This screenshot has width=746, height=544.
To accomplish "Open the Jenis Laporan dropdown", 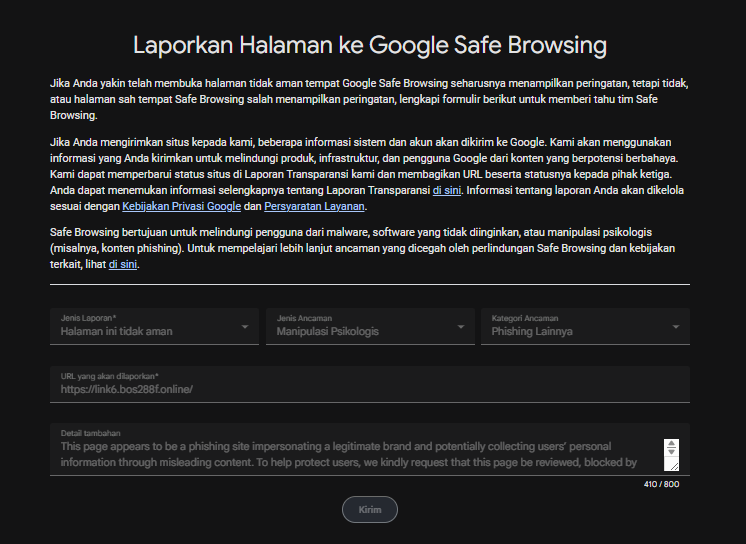I will tap(154, 326).
